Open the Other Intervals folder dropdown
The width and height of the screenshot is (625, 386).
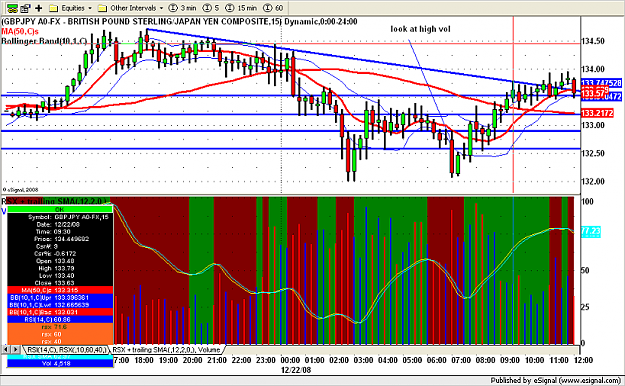point(137,8)
